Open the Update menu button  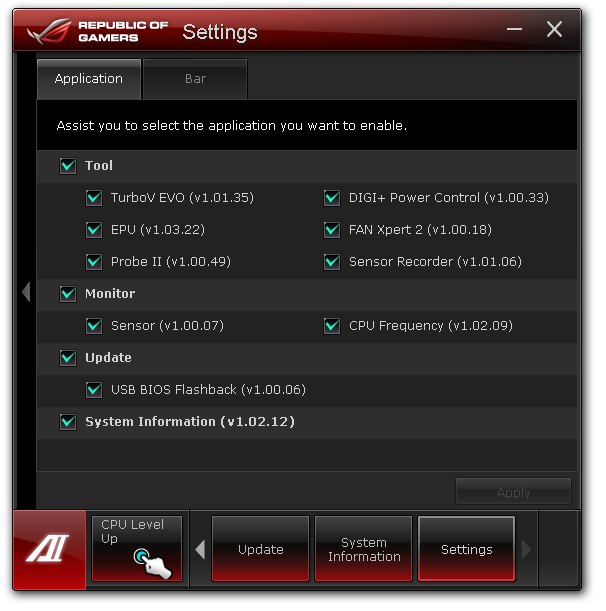coord(260,549)
